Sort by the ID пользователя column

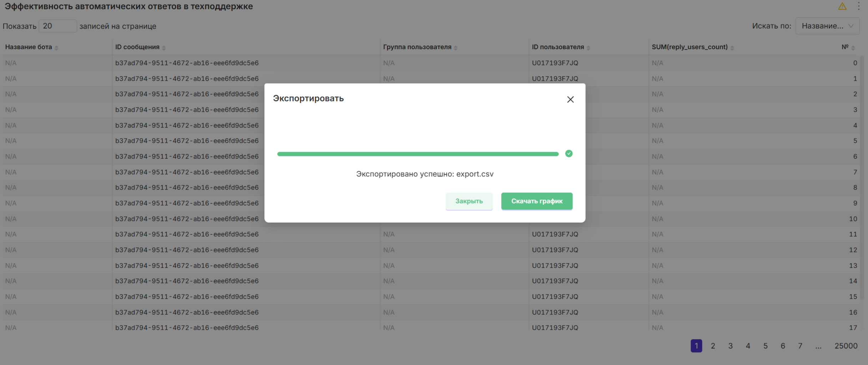(588, 47)
